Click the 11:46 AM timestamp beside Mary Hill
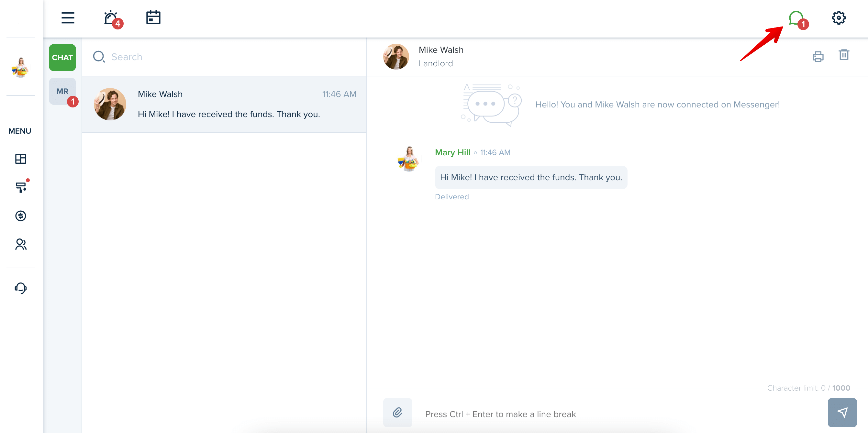868x433 pixels. tap(495, 153)
